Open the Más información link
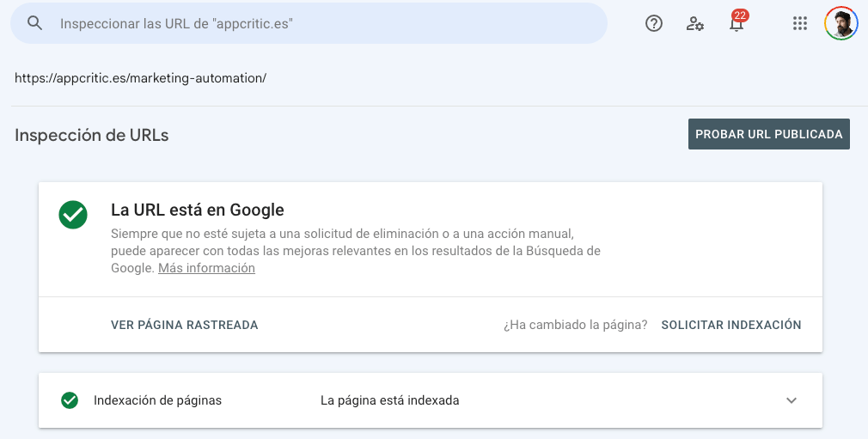 pyautogui.click(x=206, y=268)
